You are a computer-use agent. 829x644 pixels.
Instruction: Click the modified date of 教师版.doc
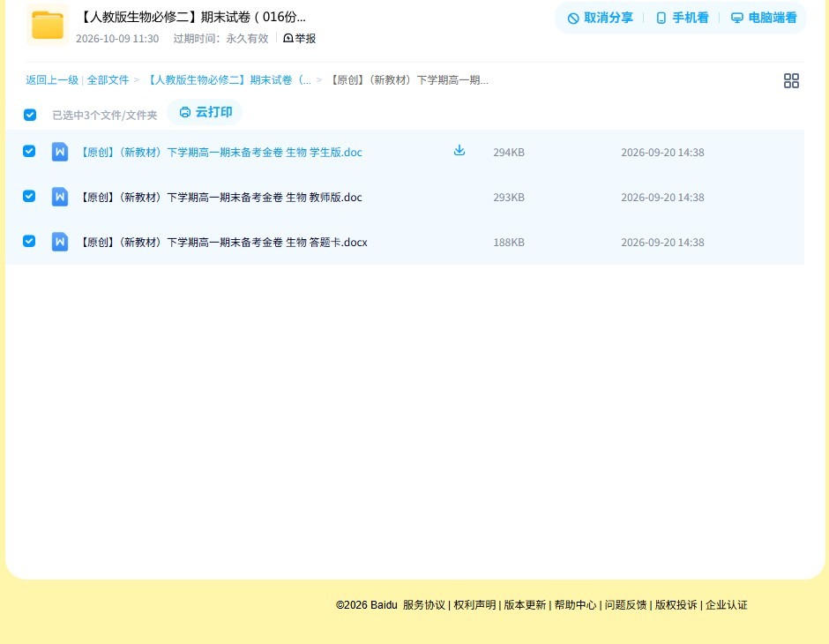[x=662, y=198]
